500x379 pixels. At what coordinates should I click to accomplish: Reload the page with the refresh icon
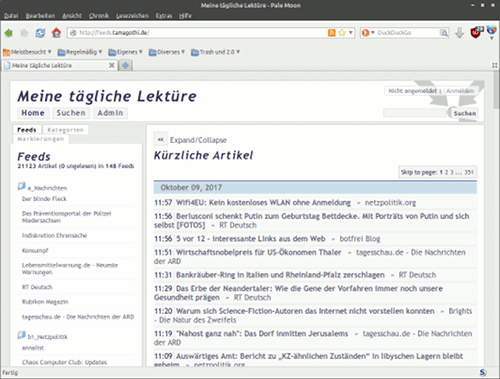[40, 33]
